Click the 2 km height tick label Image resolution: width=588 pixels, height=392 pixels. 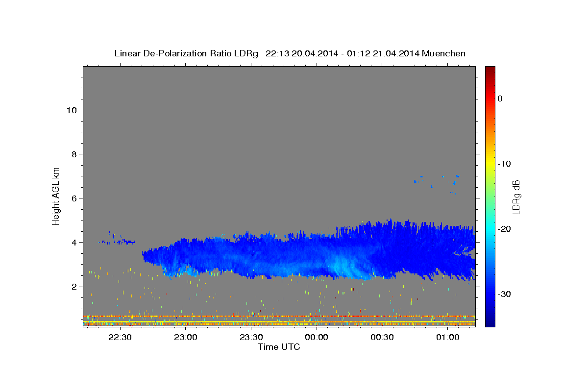click(74, 287)
